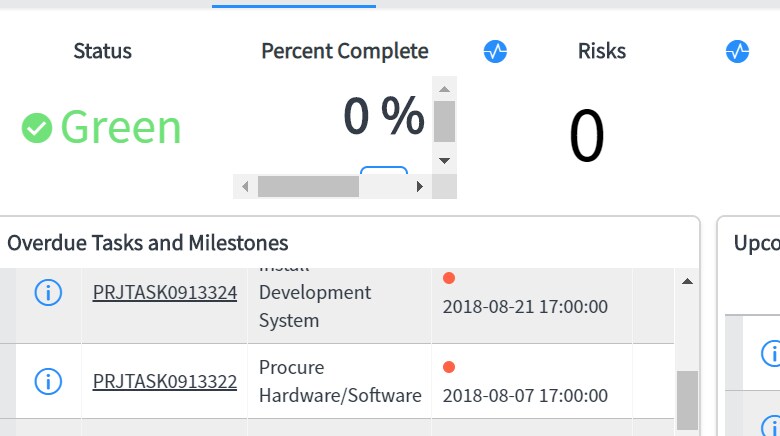Screen dimensions: 780x436
Task: Open the PRJTASK0913324 task link
Action: (165, 293)
